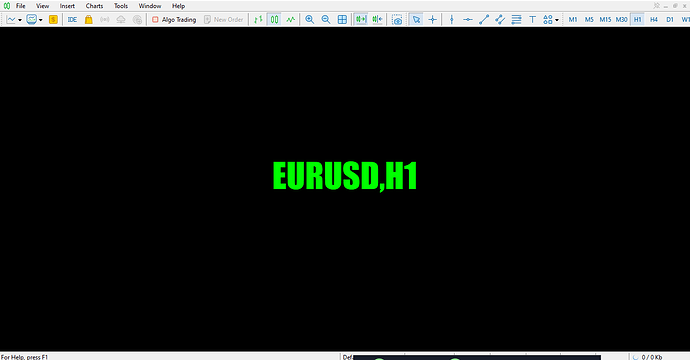Open the shapes objects tool
Viewport: 690px width, 360px height.
(x=548, y=19)
